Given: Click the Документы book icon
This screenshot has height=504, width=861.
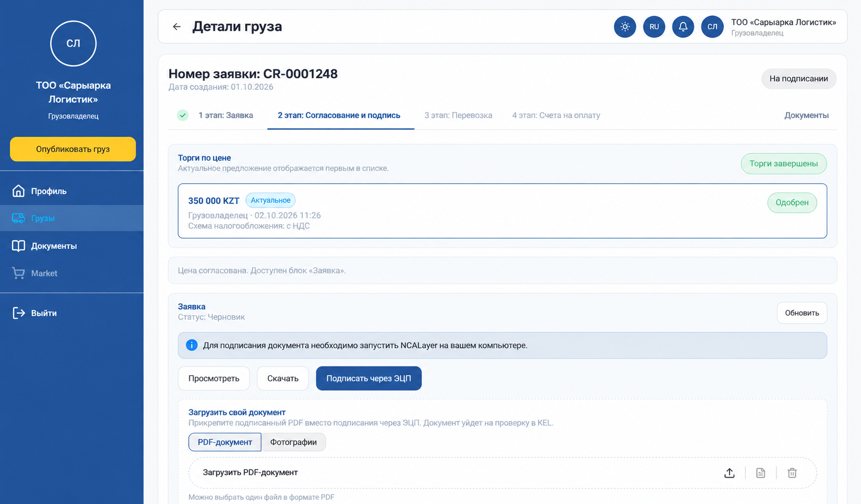Looking at the screenshot, I should coord(18,246).
